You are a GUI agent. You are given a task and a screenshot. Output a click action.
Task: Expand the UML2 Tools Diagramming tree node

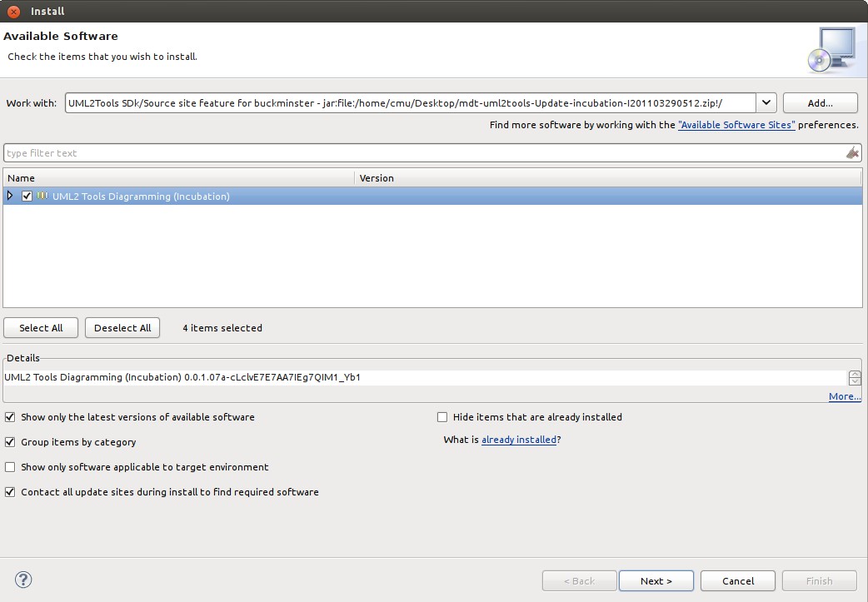(x=11, y=197)
